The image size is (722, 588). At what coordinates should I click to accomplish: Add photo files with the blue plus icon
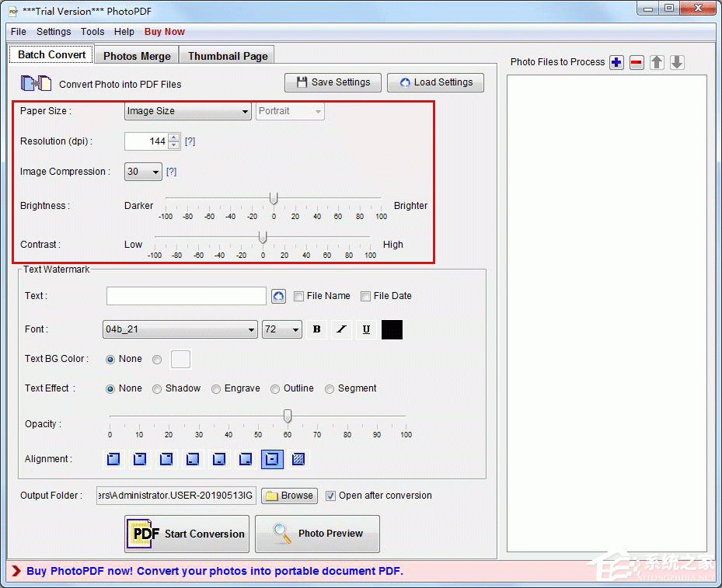pos(616,62)
